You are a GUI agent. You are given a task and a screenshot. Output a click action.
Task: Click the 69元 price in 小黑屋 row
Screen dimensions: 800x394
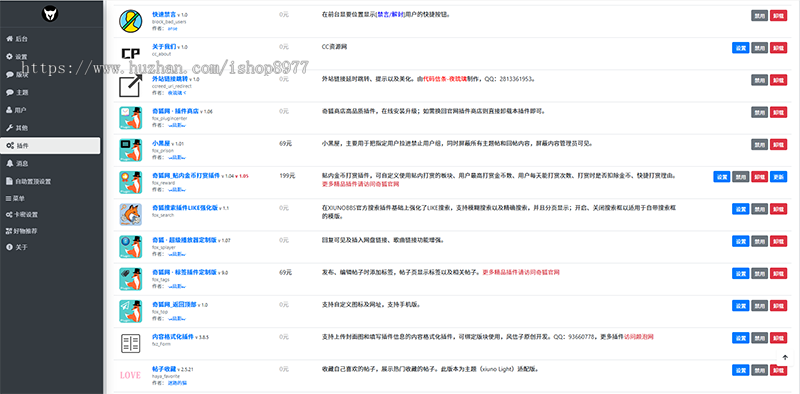click(285, 143)
